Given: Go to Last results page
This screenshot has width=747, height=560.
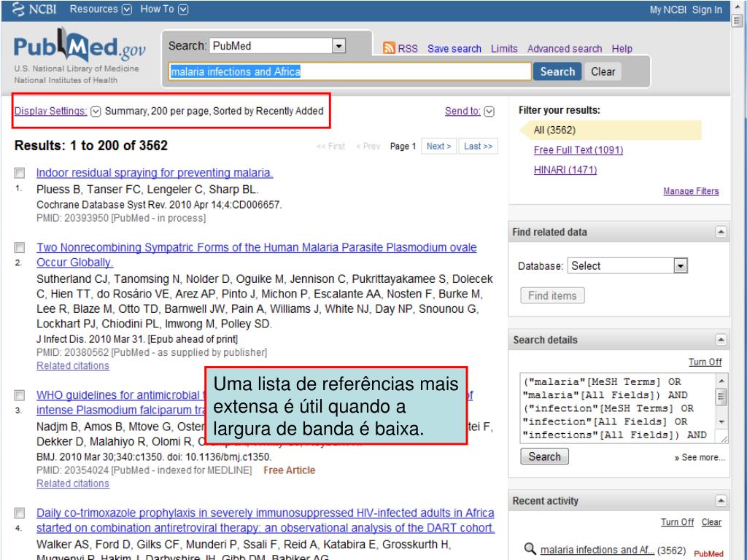Looking at the screenshot, I should (478, 146).
